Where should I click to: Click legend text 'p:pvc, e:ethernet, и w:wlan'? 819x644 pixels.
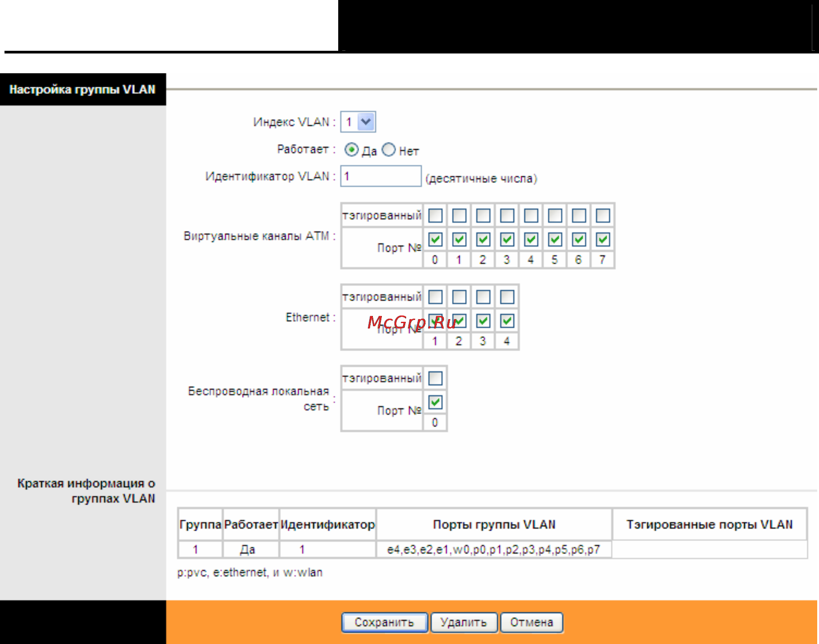coord(250,573)
